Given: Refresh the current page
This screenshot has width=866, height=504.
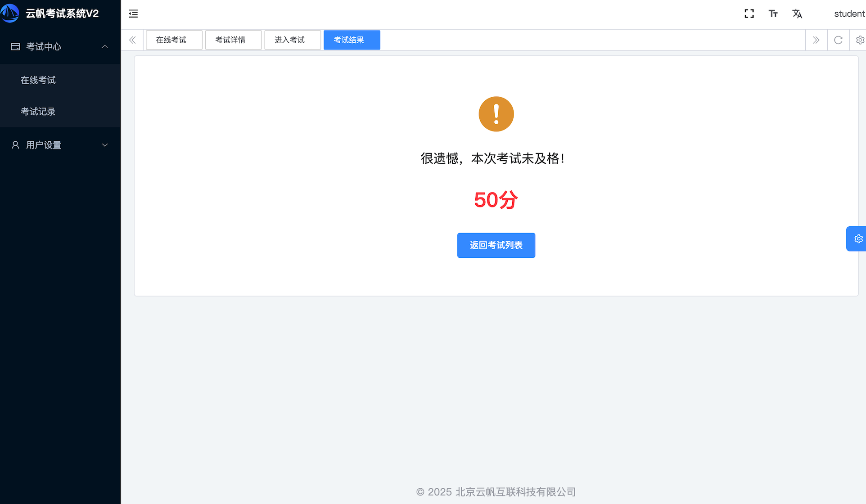Looking at the screenshot, I should pos(838,40).
